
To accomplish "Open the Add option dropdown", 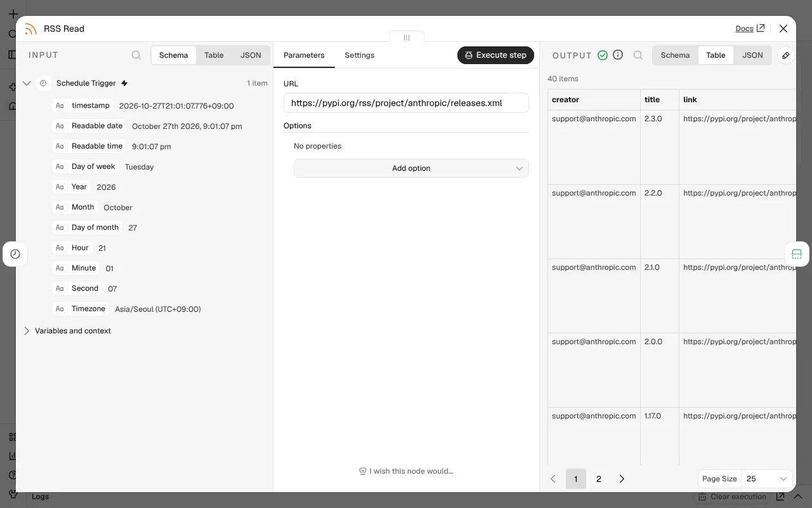I will (x=411, y=168).
